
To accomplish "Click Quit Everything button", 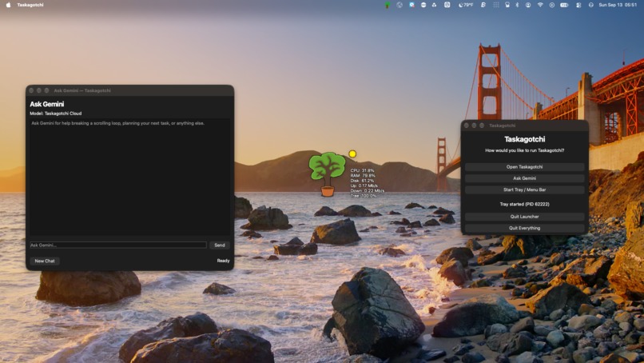I will tap(524, 228).
